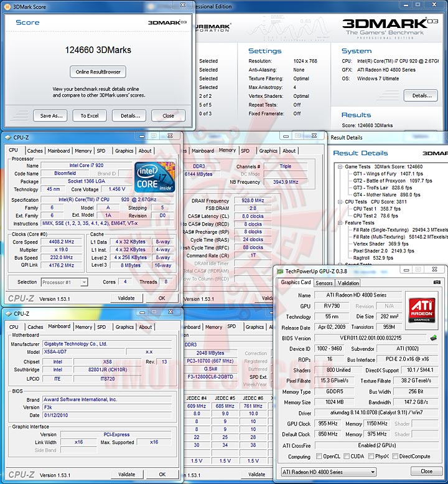Collapse the Feature Tests tree node

pos(340,223)
